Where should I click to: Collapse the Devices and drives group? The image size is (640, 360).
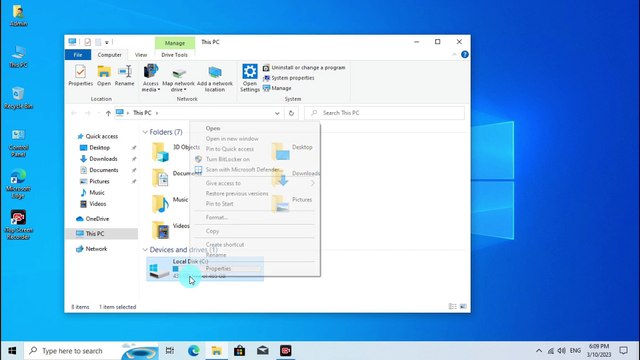[x=145, y=250]
